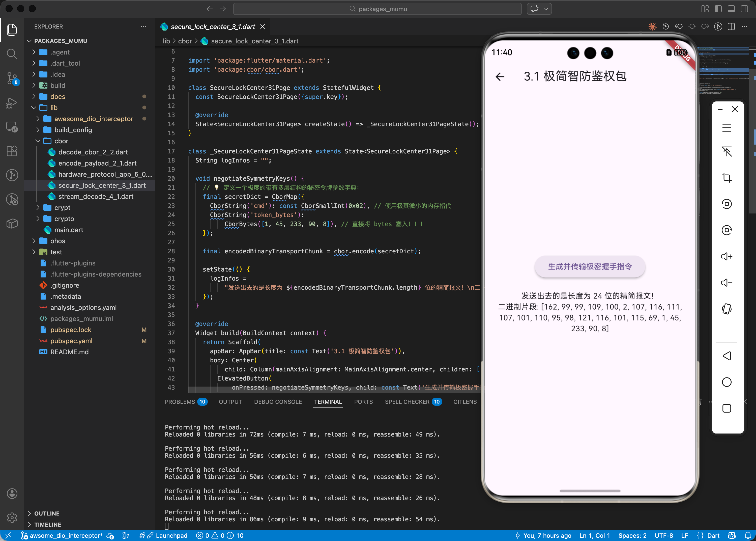Screen dimensions: 756x541
Task: Toggle the bottom panel layout icon
Action: (x=731, y=9)
